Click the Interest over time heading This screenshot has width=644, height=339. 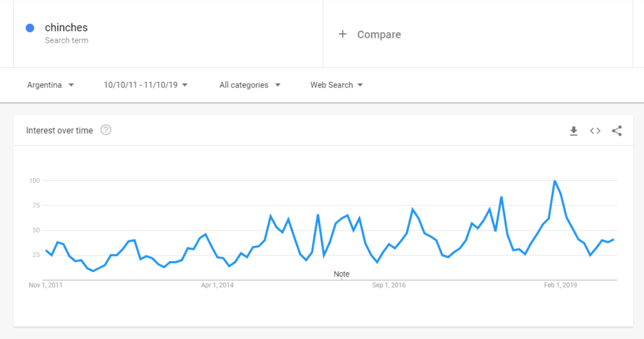(60, 131)
